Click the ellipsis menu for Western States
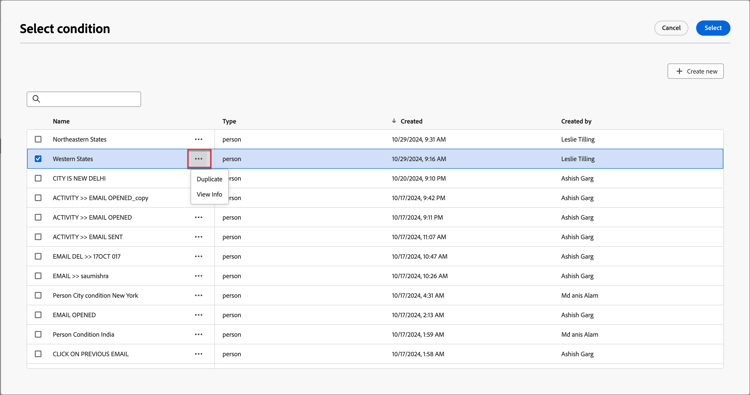The height and width of the screenshot is (395, 750). [x=199, y=159]
